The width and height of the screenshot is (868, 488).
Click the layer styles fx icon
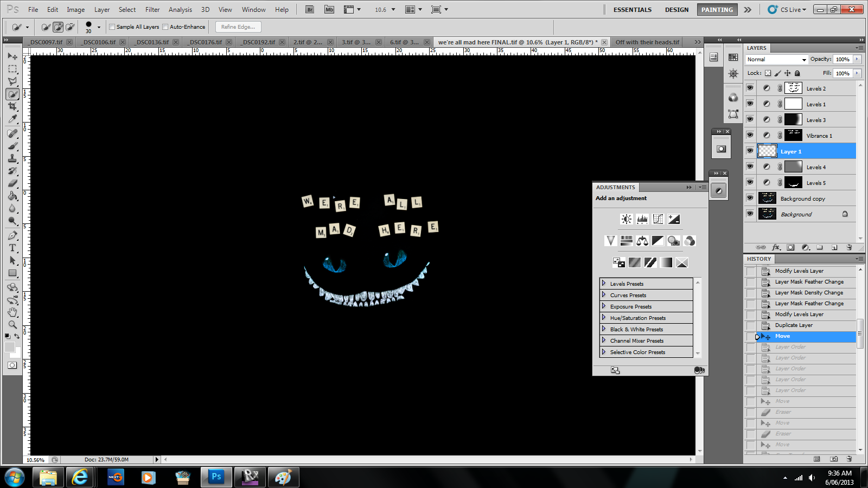click(x=776, y=247)
